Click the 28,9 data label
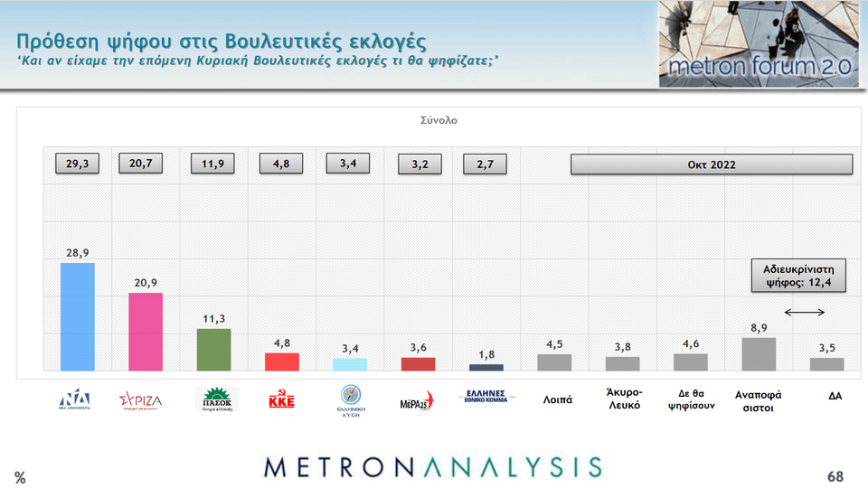Viewport: 868px width, 488px height. coord(78,253)
